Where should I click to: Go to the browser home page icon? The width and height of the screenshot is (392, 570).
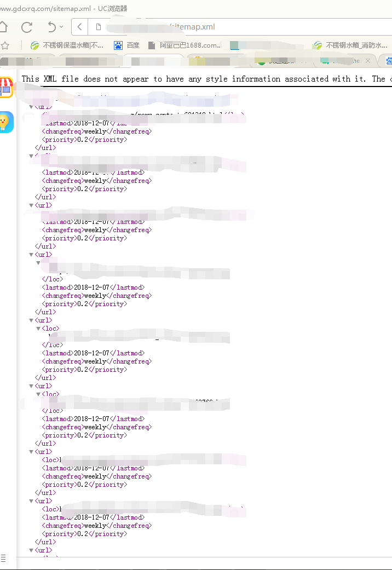tap(3, 27)
